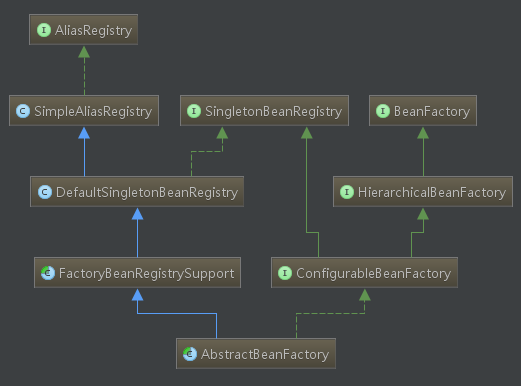Select the DefaultSingletonBeanRegistry label text
Viewport: 521px width, 386px height.
[147, 193]
